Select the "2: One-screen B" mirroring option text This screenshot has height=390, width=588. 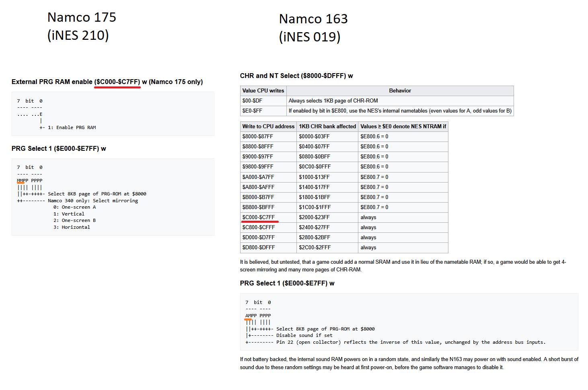[74, 220]
